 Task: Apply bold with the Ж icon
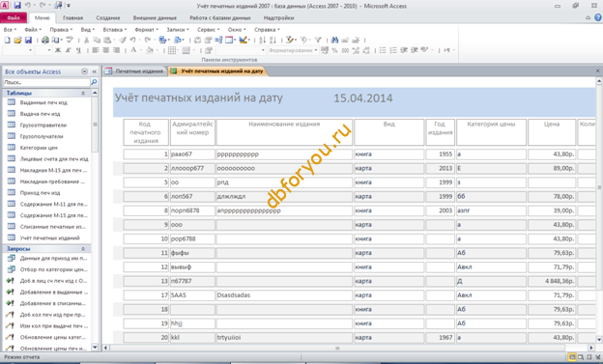(58, 50)
